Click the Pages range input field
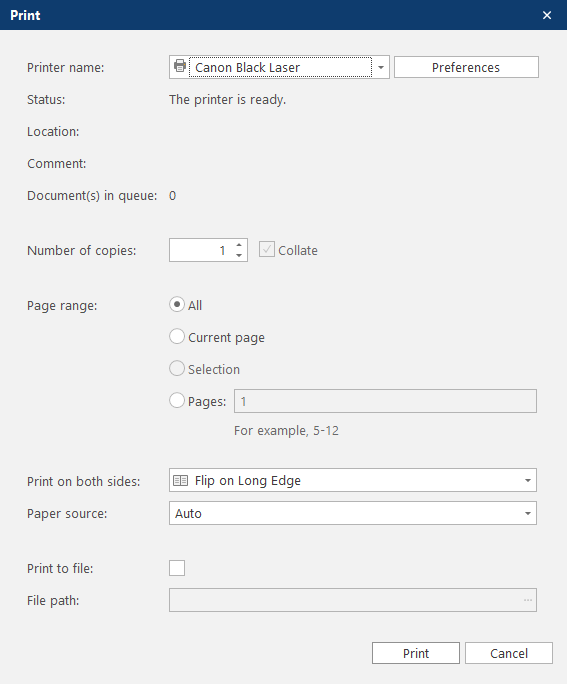This screenshot has width=567, height=684. (x=385, y=401)
